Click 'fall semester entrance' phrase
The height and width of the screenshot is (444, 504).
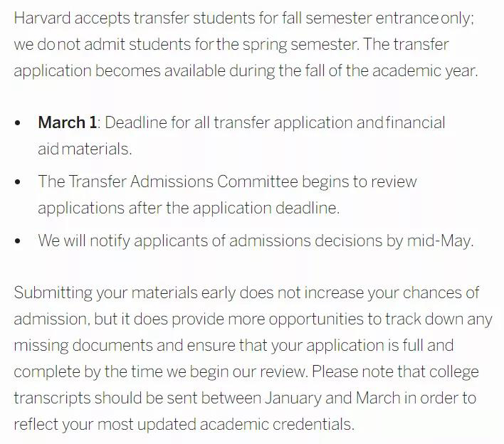coord(360,18)
